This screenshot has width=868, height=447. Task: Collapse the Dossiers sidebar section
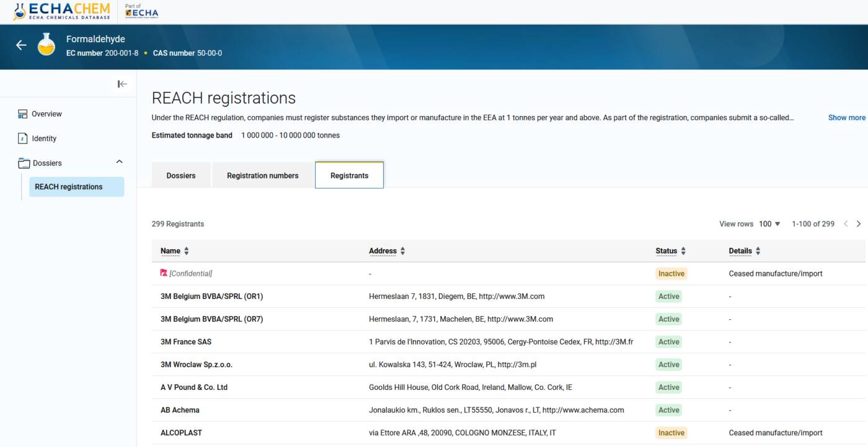pyautogui.click(x=120, y=162)
